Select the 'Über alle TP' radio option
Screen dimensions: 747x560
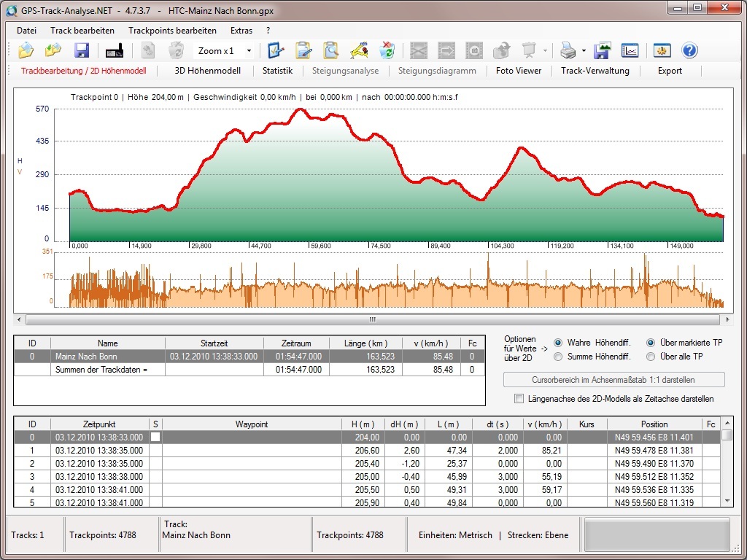651,357
